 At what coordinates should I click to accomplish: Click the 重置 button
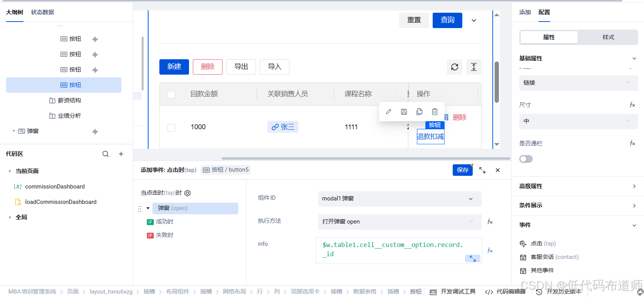pos(414,20)
